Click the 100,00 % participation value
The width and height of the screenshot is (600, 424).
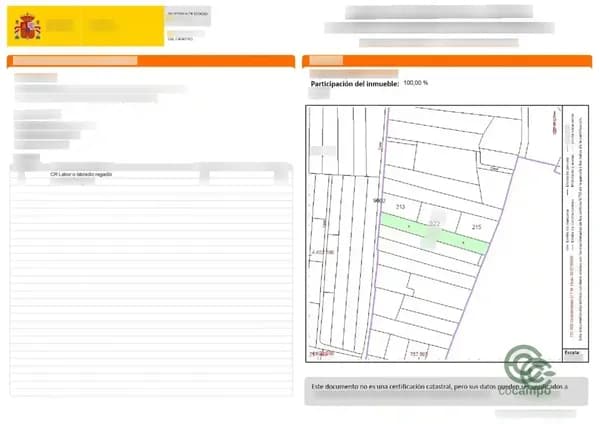coord(416,84)
